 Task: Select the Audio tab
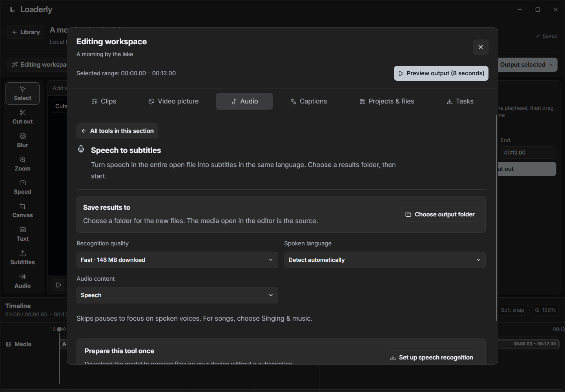[244, 101]
